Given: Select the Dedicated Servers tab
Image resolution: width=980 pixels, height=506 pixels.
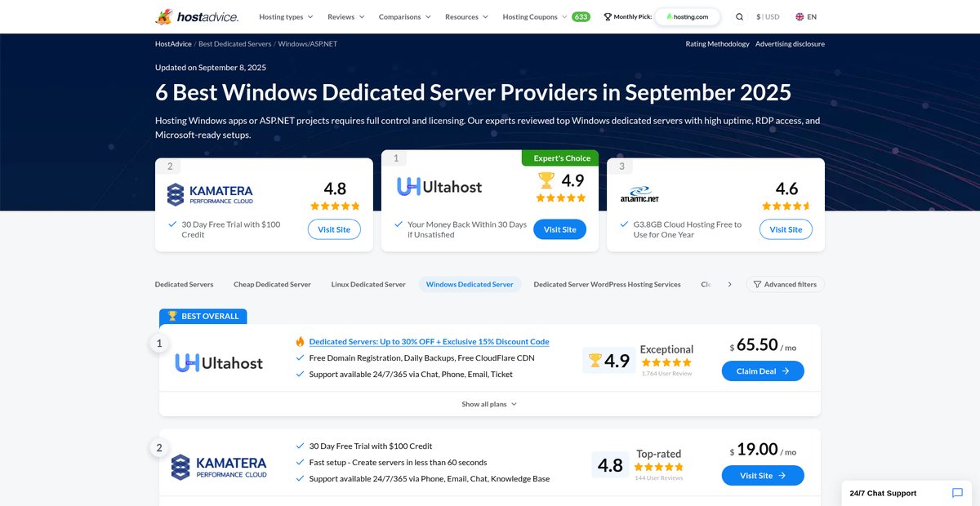Looking at the screenshot, I should (x=184, y=284).
